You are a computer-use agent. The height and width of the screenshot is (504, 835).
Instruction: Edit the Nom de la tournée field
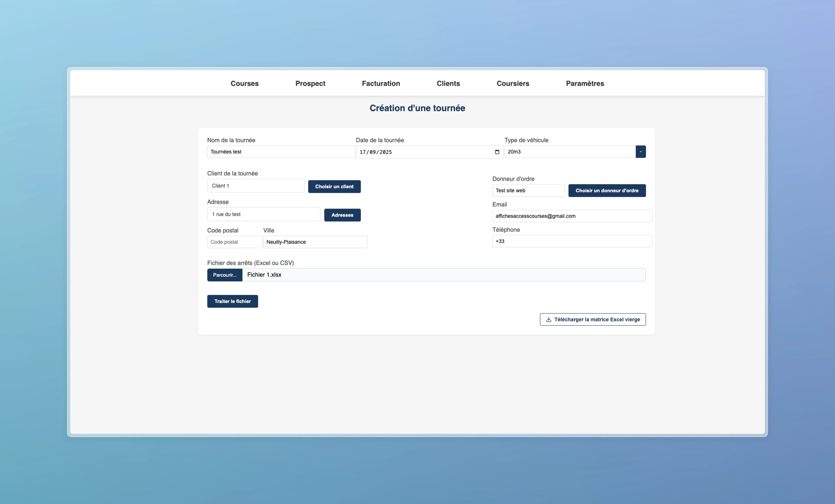tap(281, 152)
